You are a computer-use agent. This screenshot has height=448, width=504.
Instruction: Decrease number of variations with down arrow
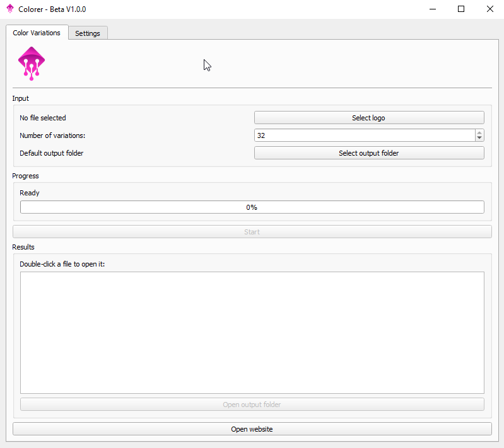tap(479, 138)
